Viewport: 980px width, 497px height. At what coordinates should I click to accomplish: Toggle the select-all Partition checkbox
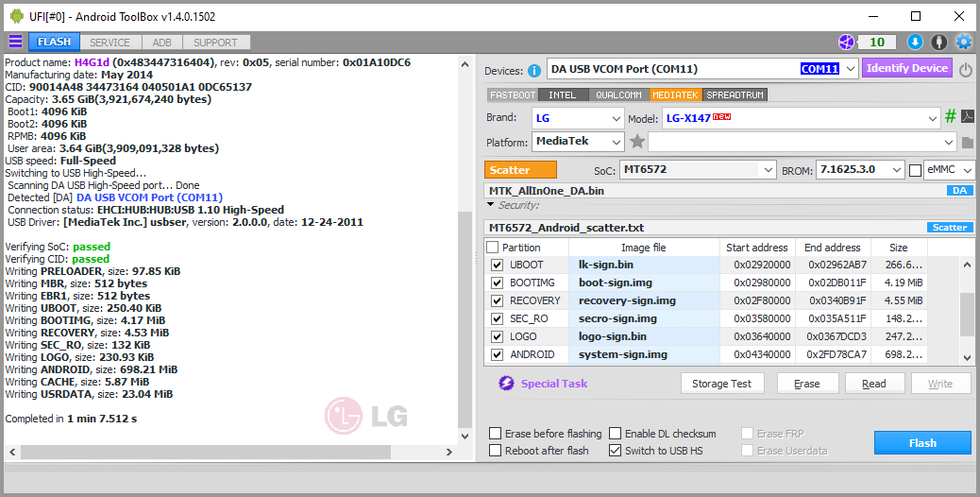(x=493, y=248)
